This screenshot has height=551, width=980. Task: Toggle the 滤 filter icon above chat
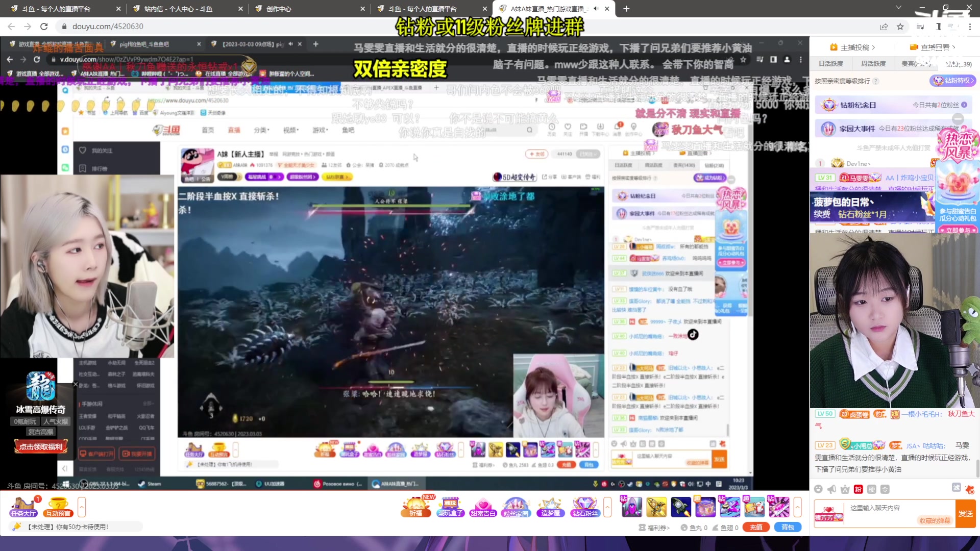[957, 488]
